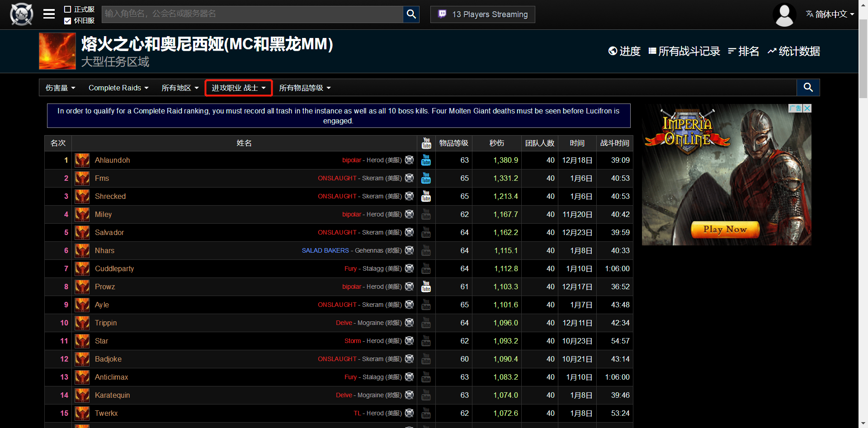
Task: Open the user profile avatar icon
Action: (784, 15)
